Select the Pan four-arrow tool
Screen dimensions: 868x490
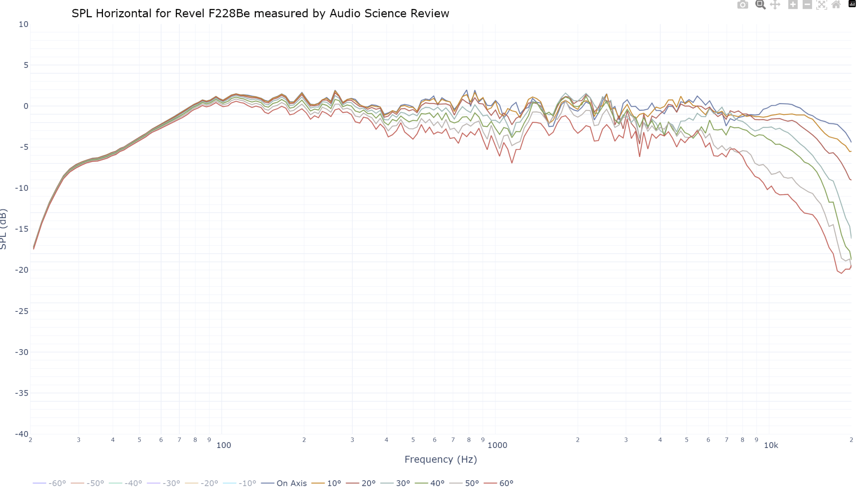click(x=775, y=5)
